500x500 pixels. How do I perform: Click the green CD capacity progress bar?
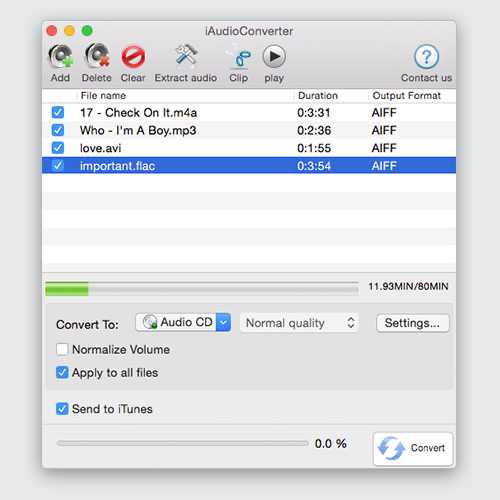pyautogui.click(x=202, y=289)
